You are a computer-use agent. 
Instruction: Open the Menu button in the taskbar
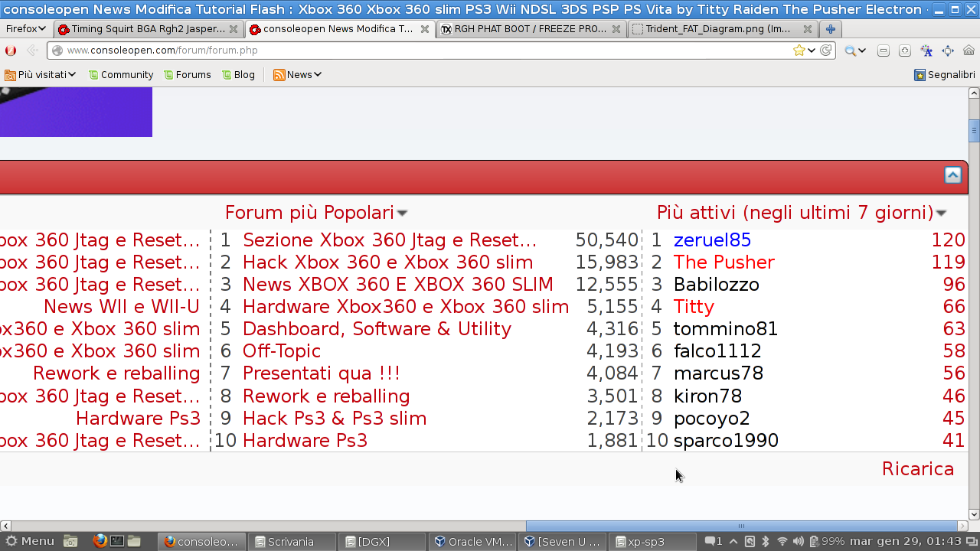point(30,541)
